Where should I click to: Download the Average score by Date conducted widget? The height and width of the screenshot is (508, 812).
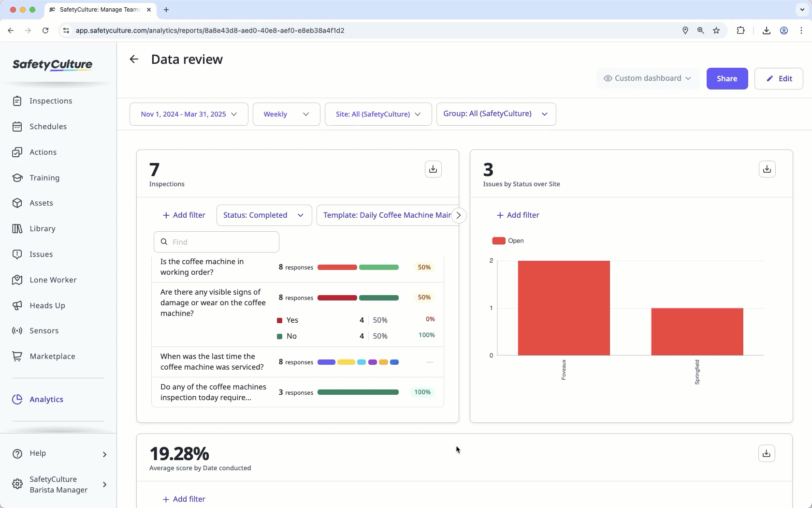[x=767, y=453]
